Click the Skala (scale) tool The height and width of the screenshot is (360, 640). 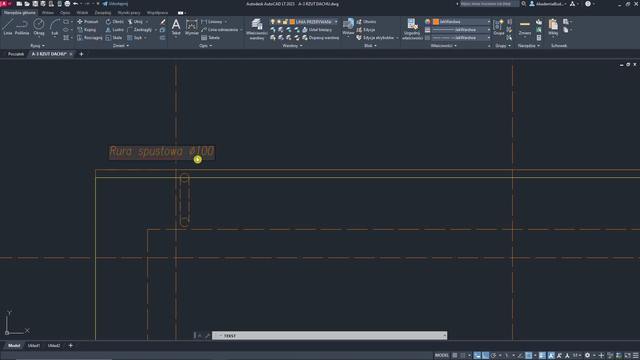pos(114,38)
